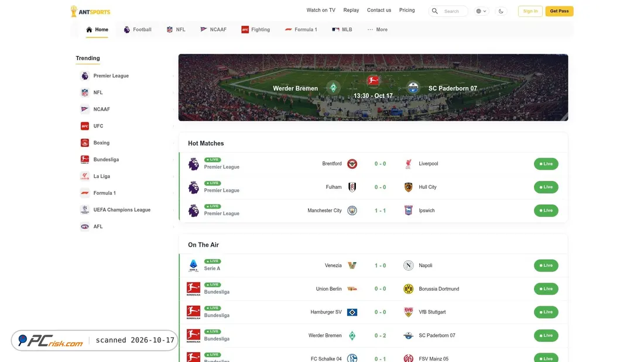Click Bundesliga icon in Trending
Viewport: 644px width, 362px height.
[85, 160]
